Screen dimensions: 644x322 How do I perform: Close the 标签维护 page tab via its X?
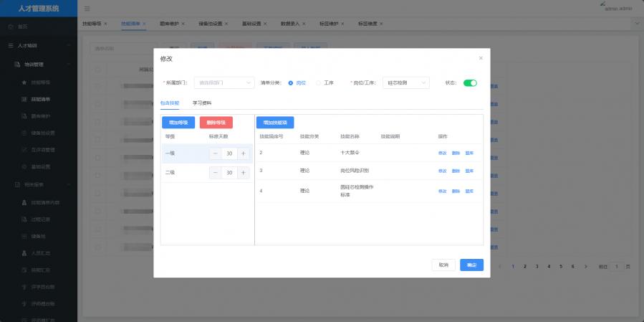click(342, 24)
